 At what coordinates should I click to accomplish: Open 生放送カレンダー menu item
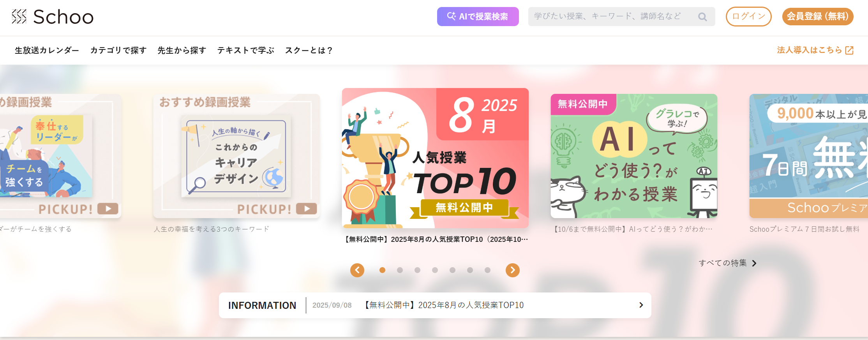click(47, 50)
